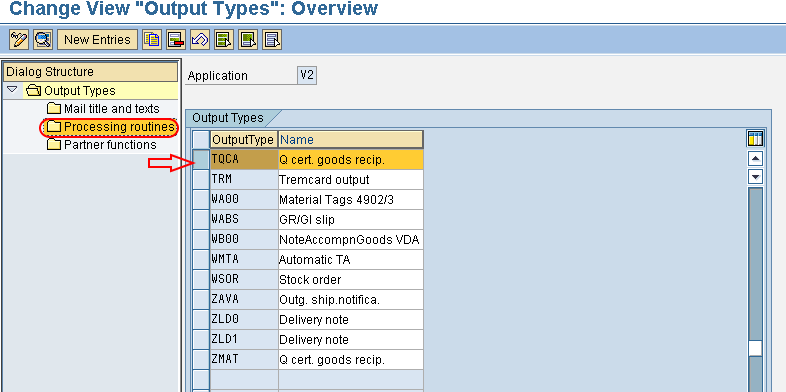Click the table scroll down arrow

pyautogui.click(x=755, y=176)
